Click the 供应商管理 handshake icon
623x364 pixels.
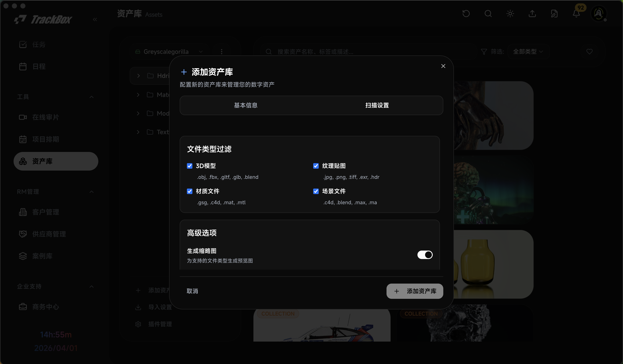tap(23, 234)
